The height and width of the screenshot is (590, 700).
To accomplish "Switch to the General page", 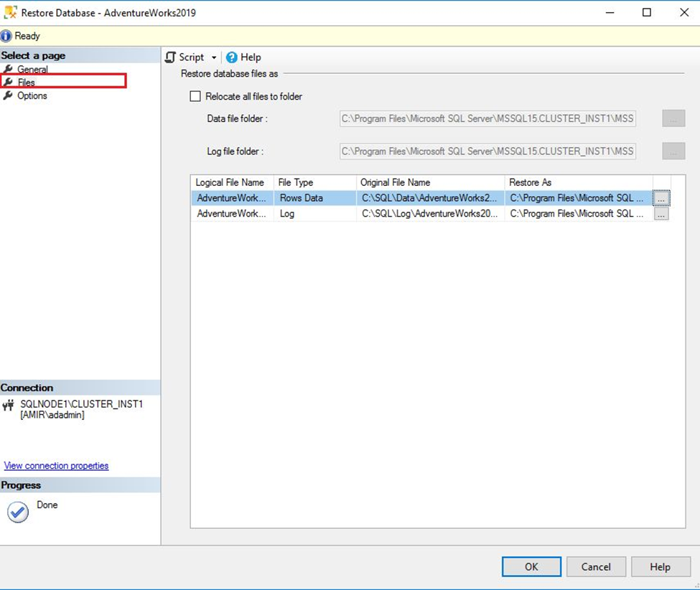I will (x=32, y=69).
